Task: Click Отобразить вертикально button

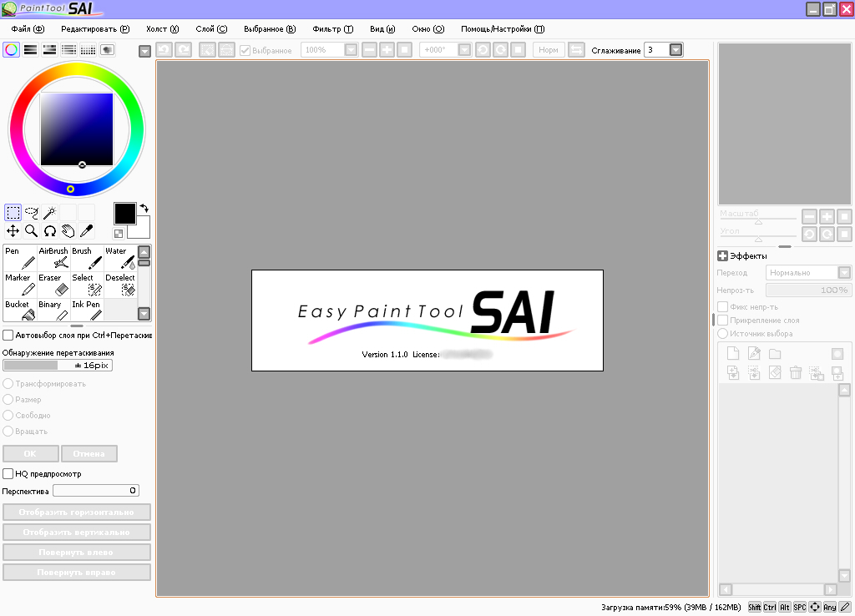Action: 76,532
